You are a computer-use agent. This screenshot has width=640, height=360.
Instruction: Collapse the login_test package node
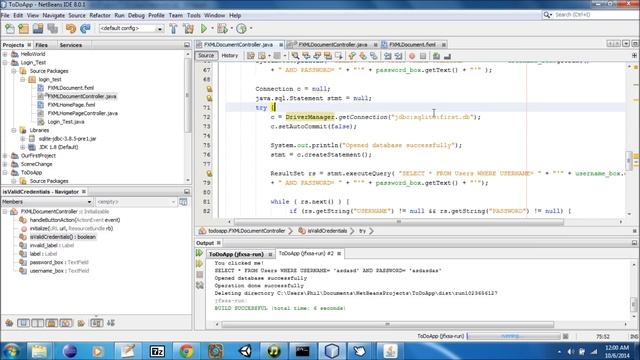pyautogui.click(x=23, y=80)
